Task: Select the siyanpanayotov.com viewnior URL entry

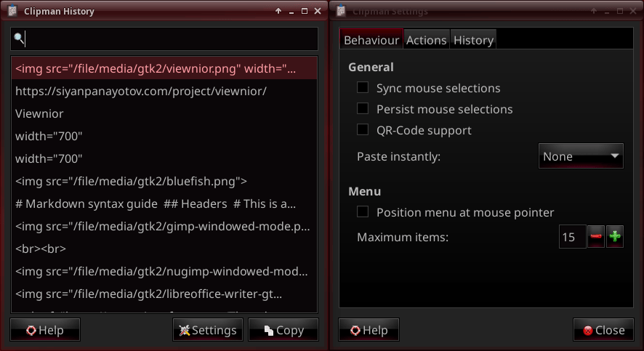Action: coord(141,91)
